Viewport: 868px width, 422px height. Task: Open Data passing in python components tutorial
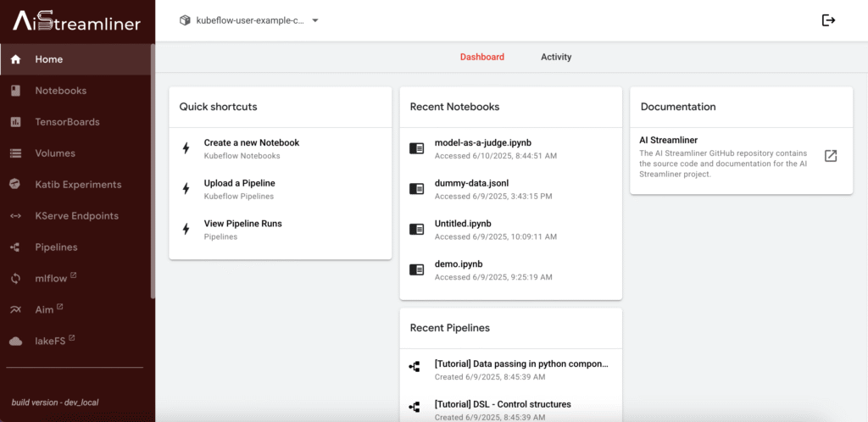(511, 369)
